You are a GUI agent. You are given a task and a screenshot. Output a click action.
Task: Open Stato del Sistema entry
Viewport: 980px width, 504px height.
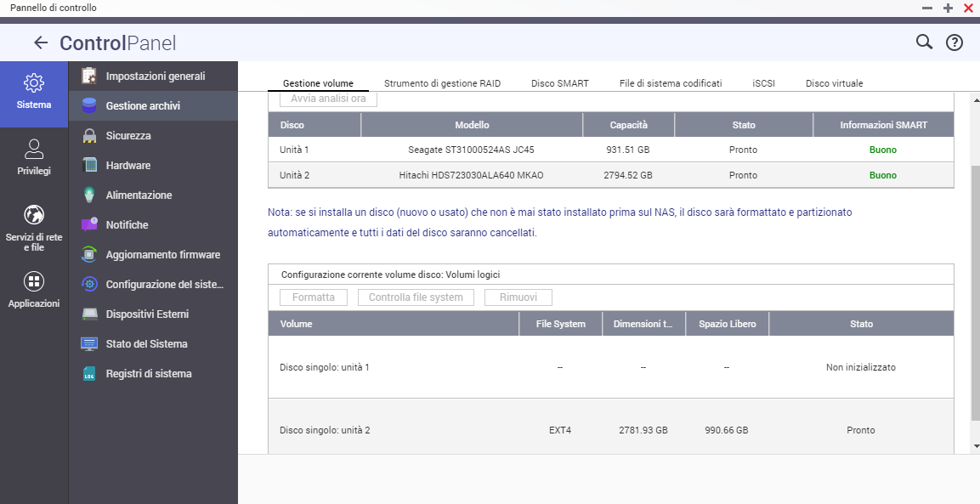(x=146, y=344)
